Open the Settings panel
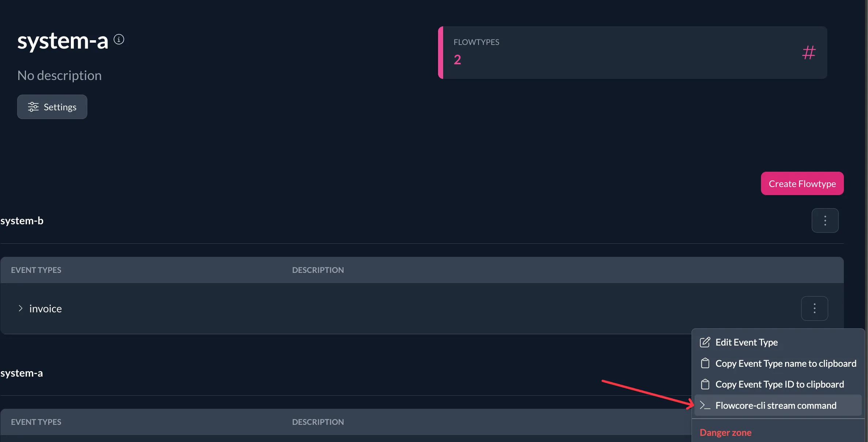The image size is (868, 442). [x=52, y=107]
